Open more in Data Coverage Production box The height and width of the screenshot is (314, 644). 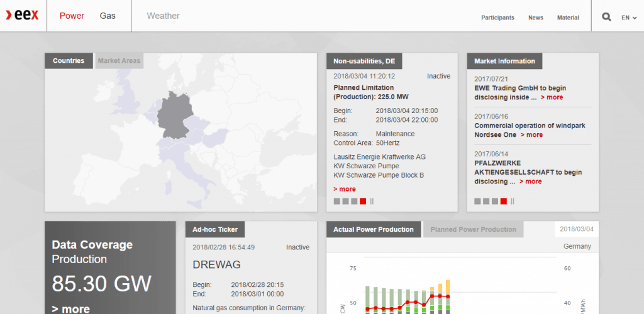point(70,309)
